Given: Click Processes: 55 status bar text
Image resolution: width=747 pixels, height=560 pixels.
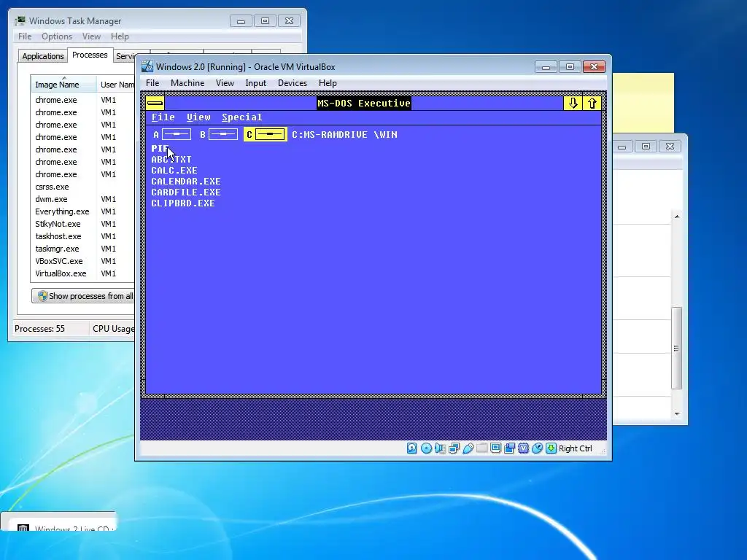Looking at the screenshot, I should point(39,329).
